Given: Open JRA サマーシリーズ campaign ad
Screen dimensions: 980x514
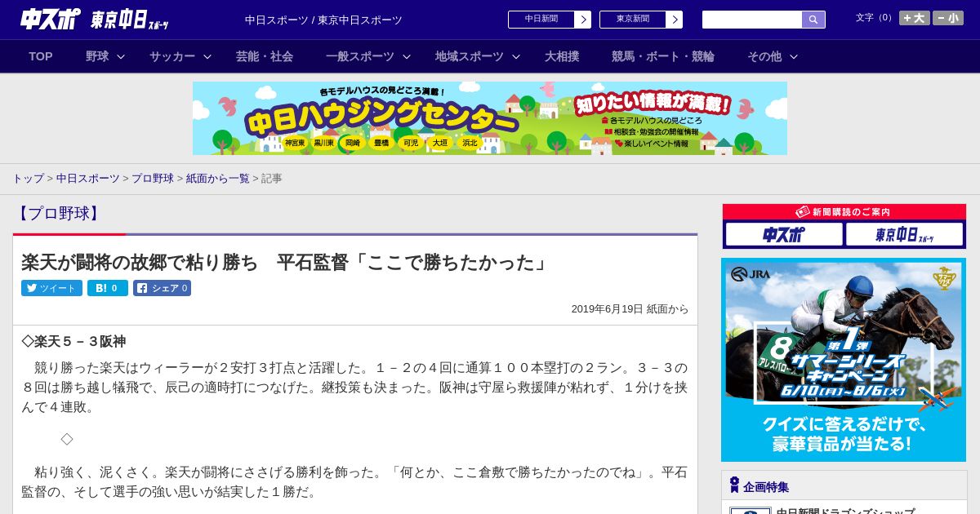Looking at the screenshot, I should 844,360.
